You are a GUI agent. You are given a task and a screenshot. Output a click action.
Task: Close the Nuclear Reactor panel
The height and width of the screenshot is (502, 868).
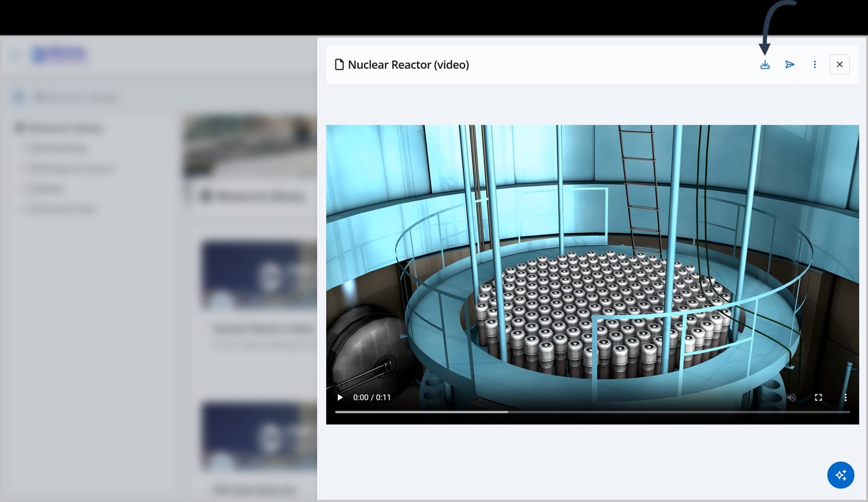point(839,64)
